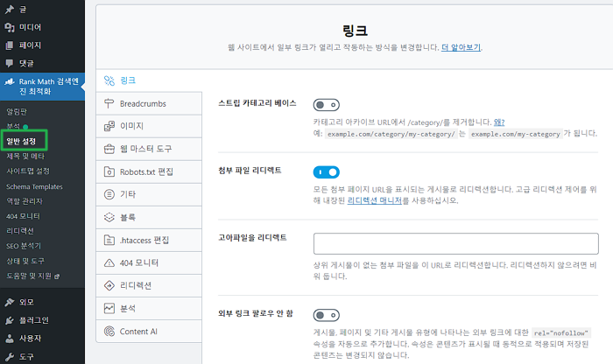Open the 404 모니터 settings tab
The image size is (613, 364).
149,262
